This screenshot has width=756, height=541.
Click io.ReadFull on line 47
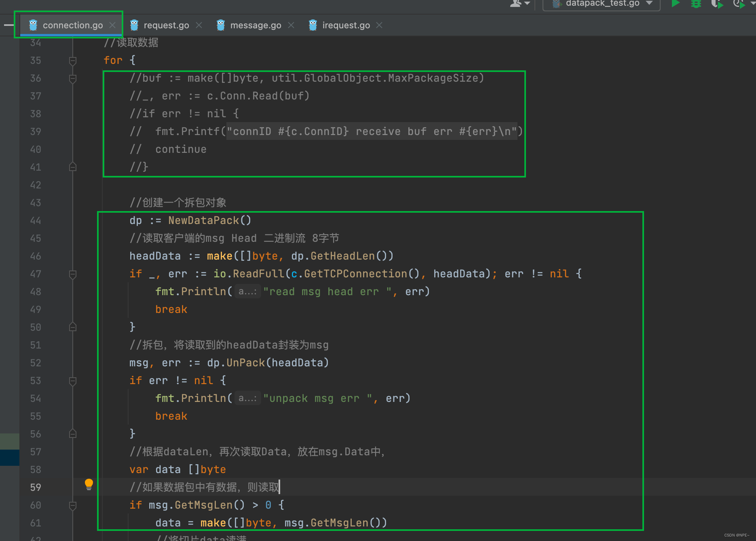point(249,274)
